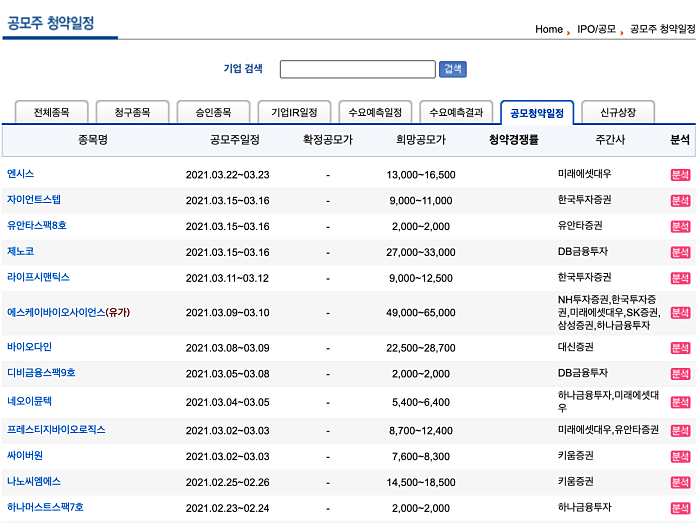This screenshot has height=523, width=700.
Task: Open the 청구종목 tab
Action: 133,112
